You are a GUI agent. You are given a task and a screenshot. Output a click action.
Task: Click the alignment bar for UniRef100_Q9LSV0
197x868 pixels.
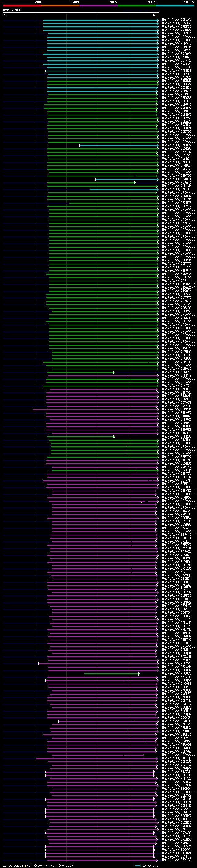(x=100, y=20)
